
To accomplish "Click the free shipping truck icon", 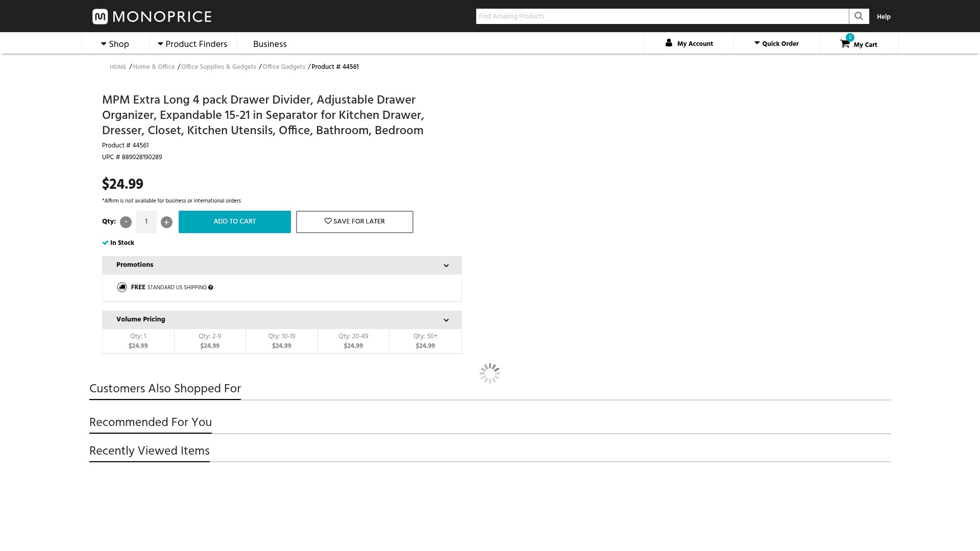I will (121, 287).
